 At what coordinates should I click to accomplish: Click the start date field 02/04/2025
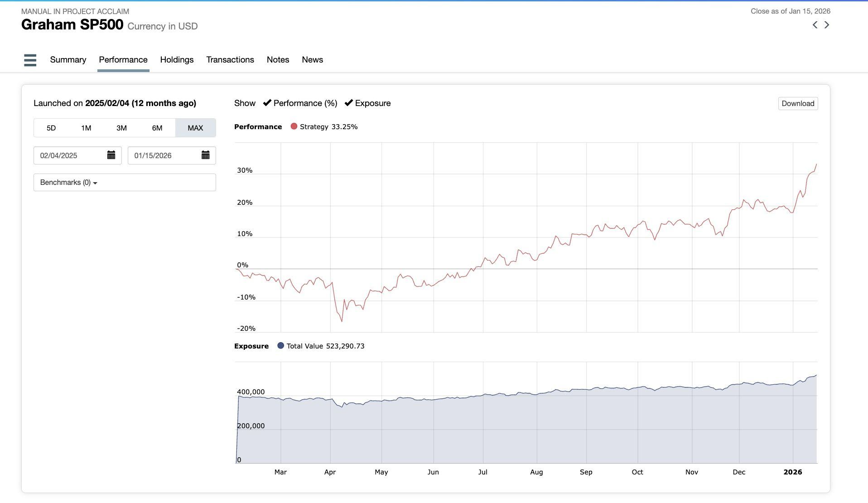click(77, 155)
